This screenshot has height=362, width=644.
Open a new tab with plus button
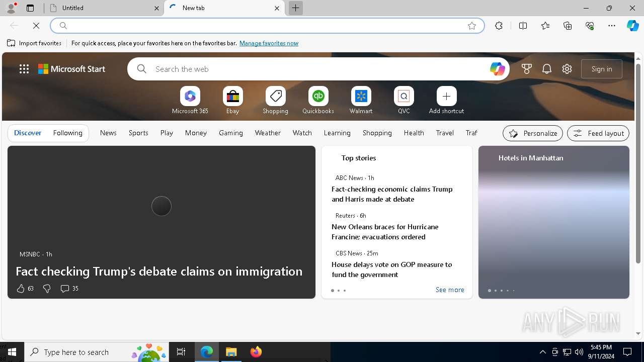click(296, 8)
